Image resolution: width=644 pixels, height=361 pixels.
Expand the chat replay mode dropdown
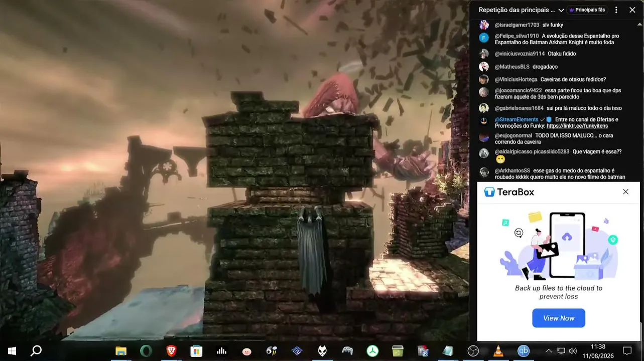click(x=561, y=10)
